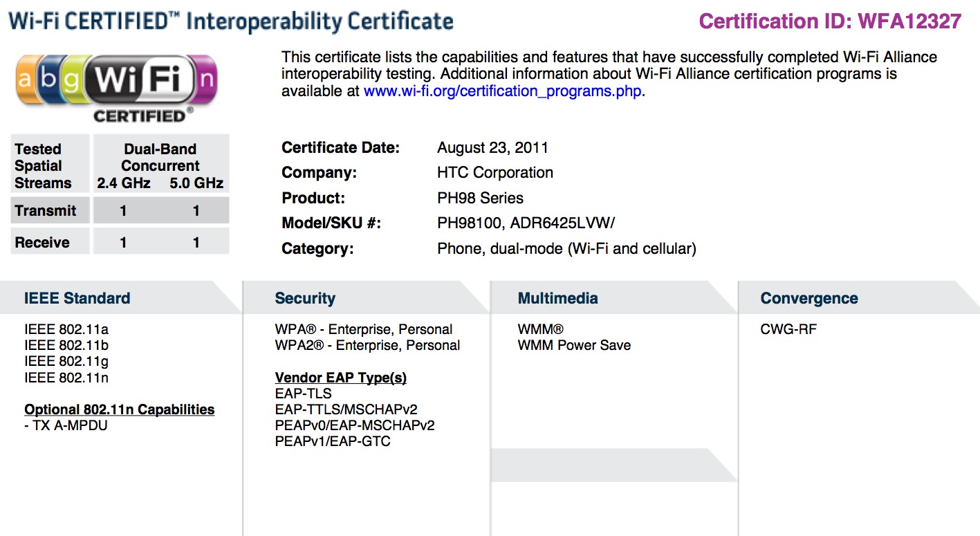Select the Security section header
The width and height of the screenshot is (980, 536).
(x=305, y=299)
